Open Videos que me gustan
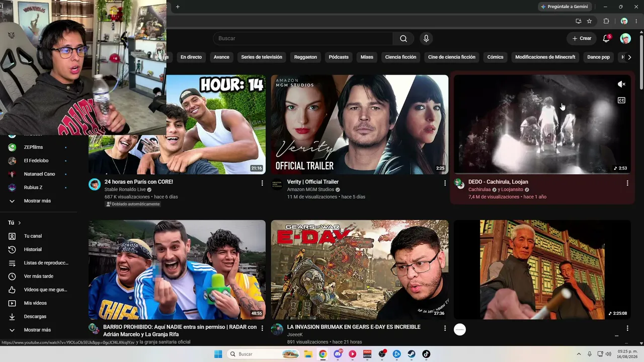644x362 pixels. tap(38, 290)
